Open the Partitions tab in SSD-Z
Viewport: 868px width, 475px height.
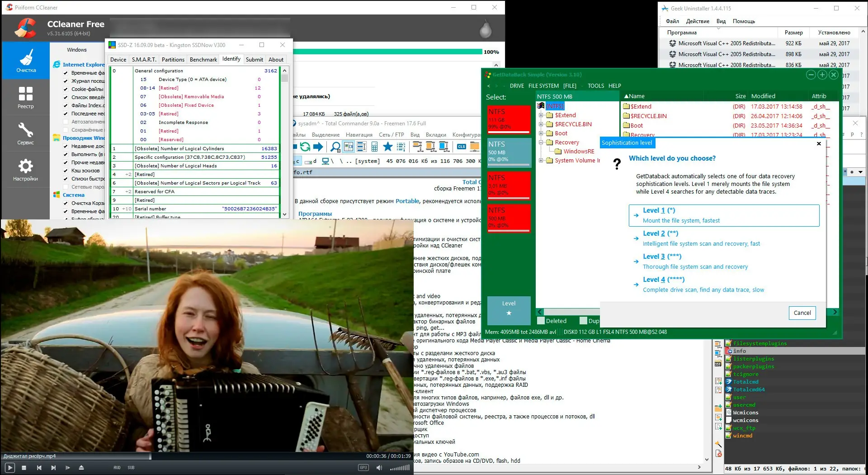[x=173, y=60]
